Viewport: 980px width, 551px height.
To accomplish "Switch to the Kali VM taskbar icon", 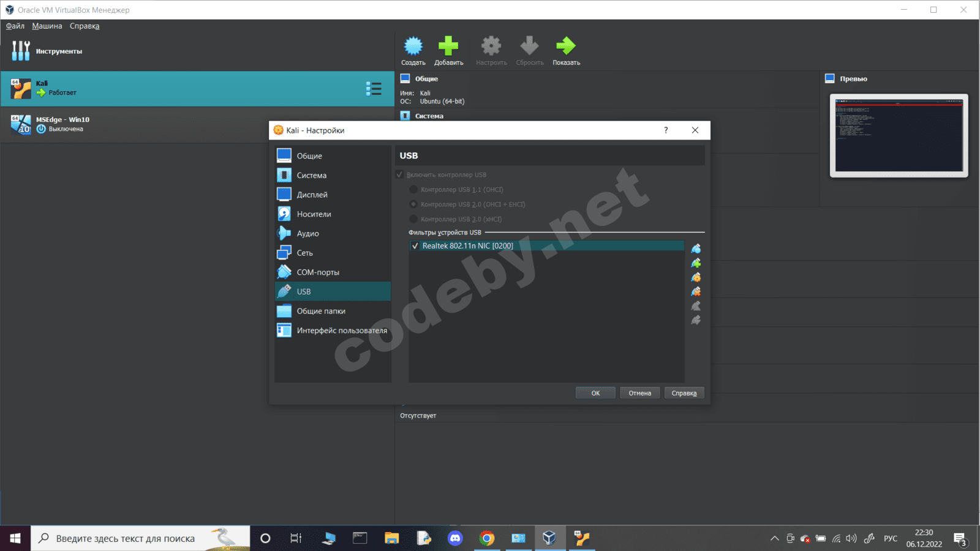I will pos(581,538).
